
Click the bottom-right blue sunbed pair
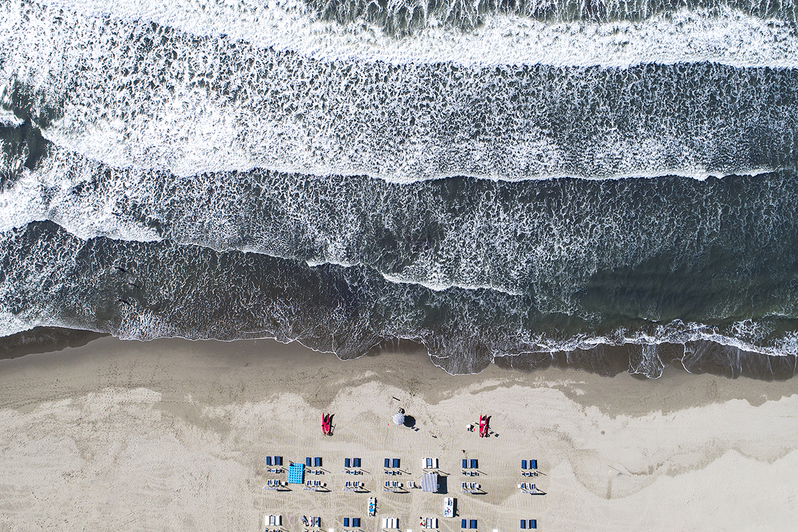coord(528,524)
